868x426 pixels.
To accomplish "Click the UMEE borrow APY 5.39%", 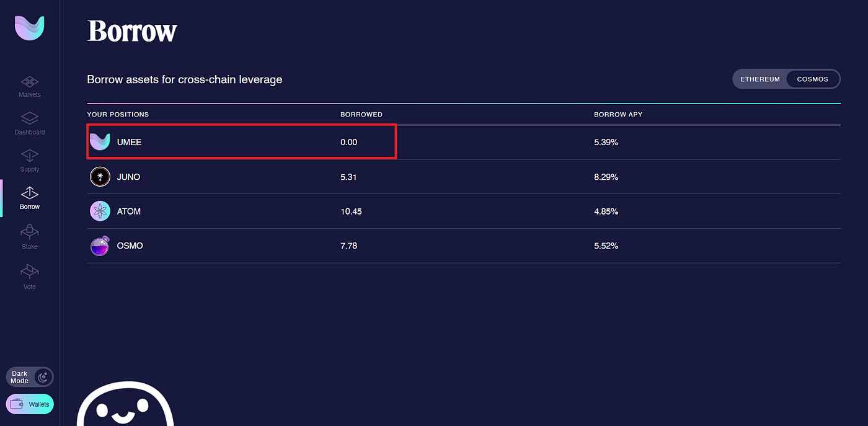I will pyautogui.click(x=606, y=142).
